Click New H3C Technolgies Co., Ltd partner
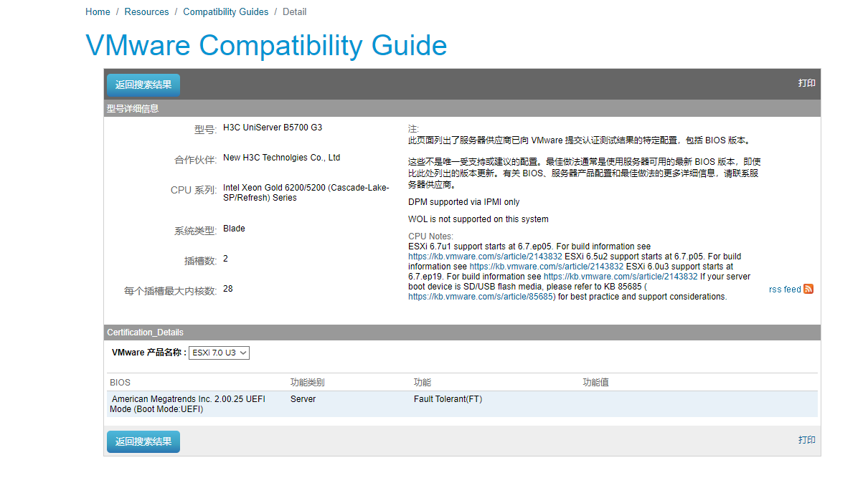Screen dimensions: 868x483 point(281,158)
